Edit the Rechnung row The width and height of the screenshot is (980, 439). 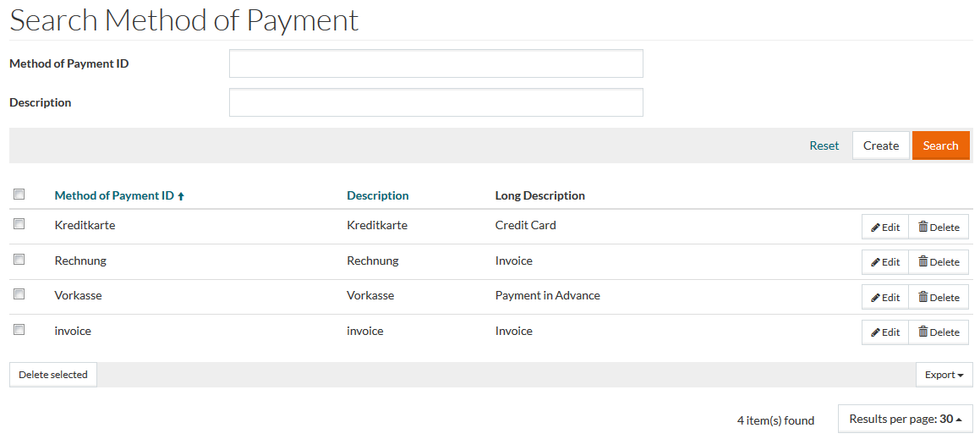pyautogui.click(x=884, y=262)
